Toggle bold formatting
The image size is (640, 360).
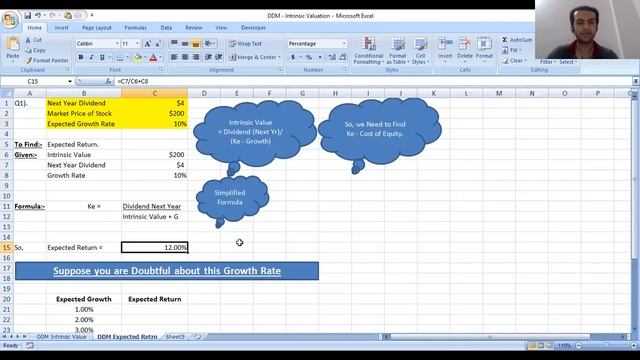[80, 57]
